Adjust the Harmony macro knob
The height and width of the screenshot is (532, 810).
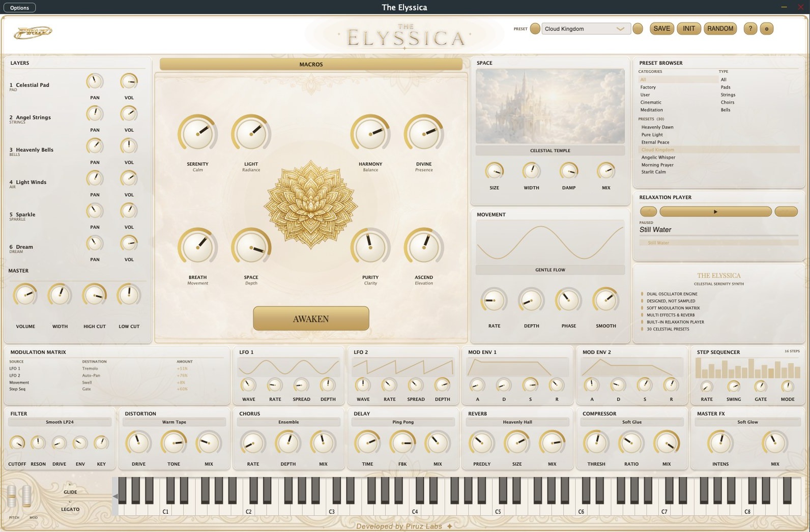[370, 134]
